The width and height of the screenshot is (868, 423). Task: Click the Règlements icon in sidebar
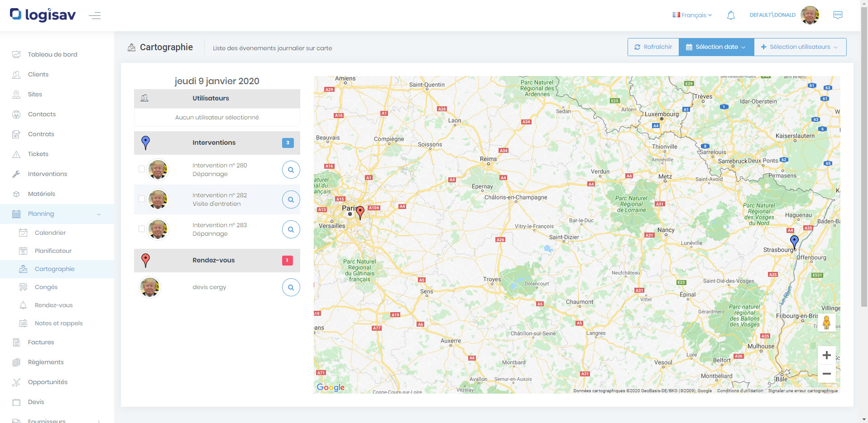(x=16, y=362)
